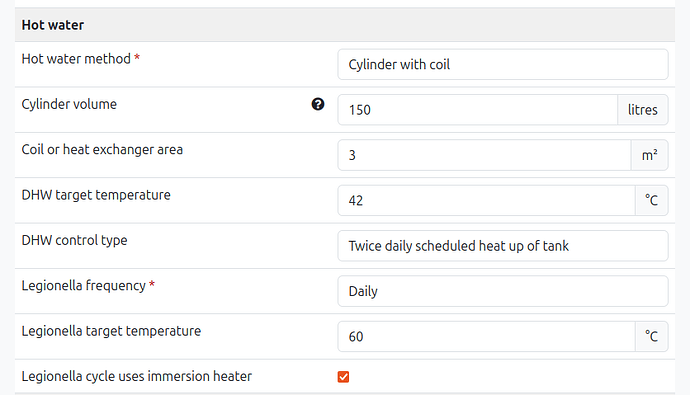Click the Coil or heat exchanger area label
The width and height of the screenshot is (690, 395).
pos(102,150)
